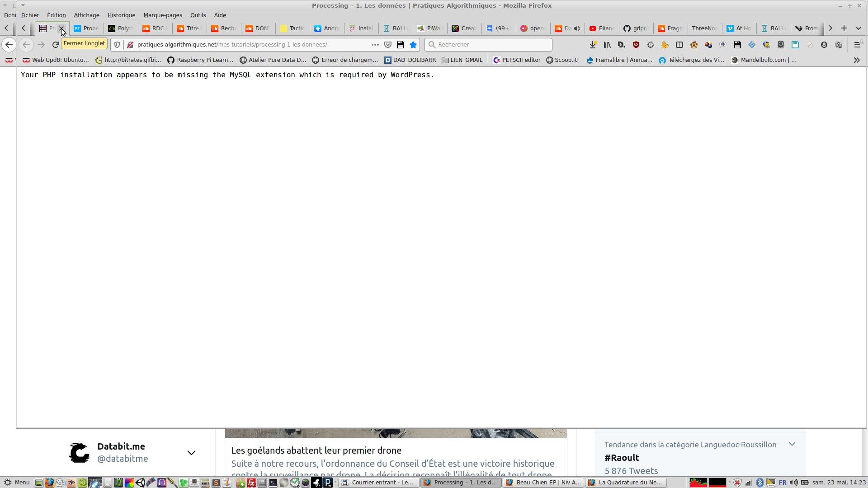Image resolution: width=868 pixels, height=488 pixels.
Task: Show more bookmarks overflow chevron
Action: [x=857, y=60]
